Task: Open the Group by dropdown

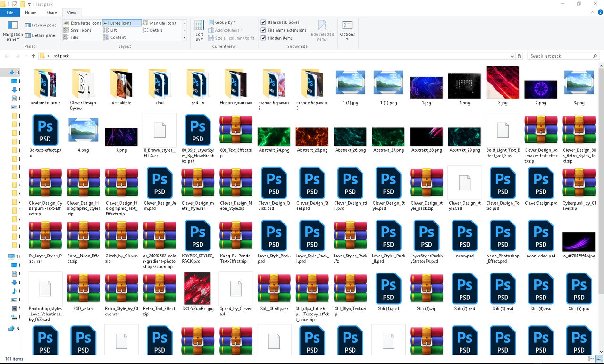Action: (x=222, y=22)
